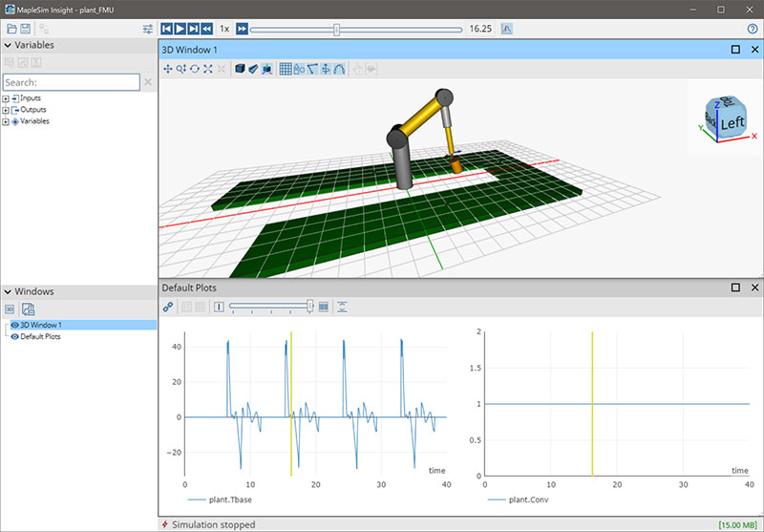
Task: Toggle visibility of 3D Window 1
Action: 14,326
